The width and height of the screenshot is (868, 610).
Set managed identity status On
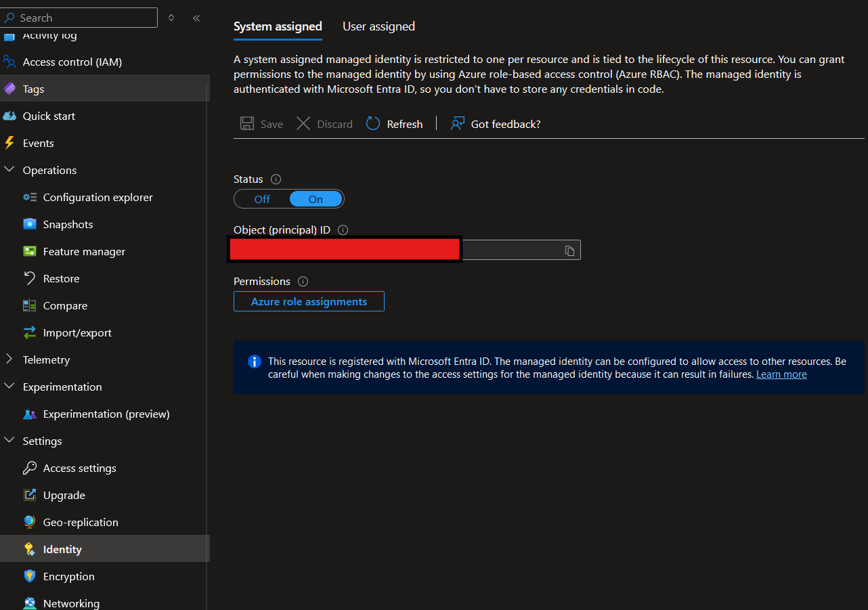click(316, 199)
